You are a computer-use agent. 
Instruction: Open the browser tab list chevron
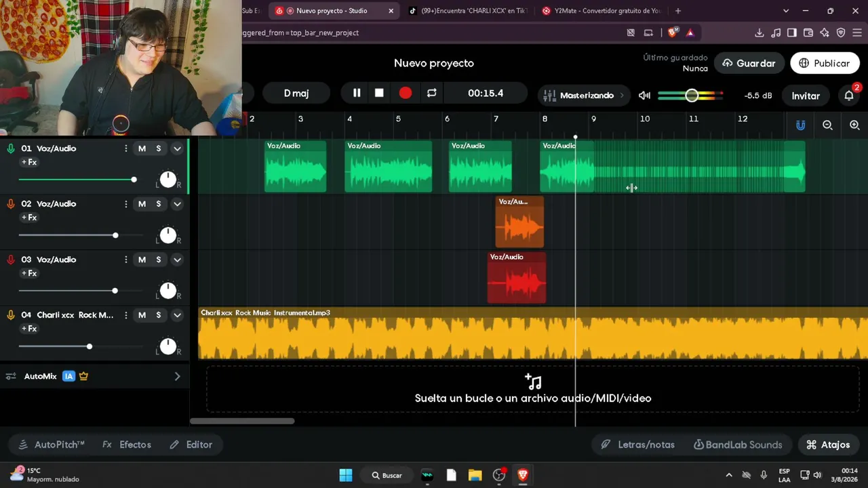(x=786, y=11)
